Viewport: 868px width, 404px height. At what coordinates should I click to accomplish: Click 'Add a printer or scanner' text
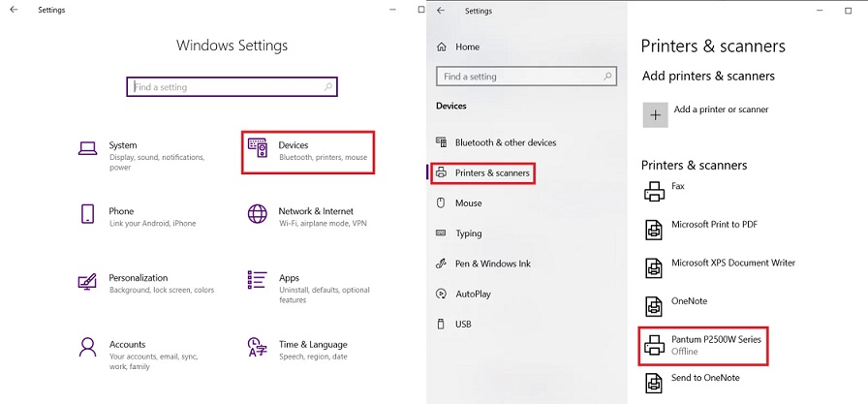[x=722, y=109]
